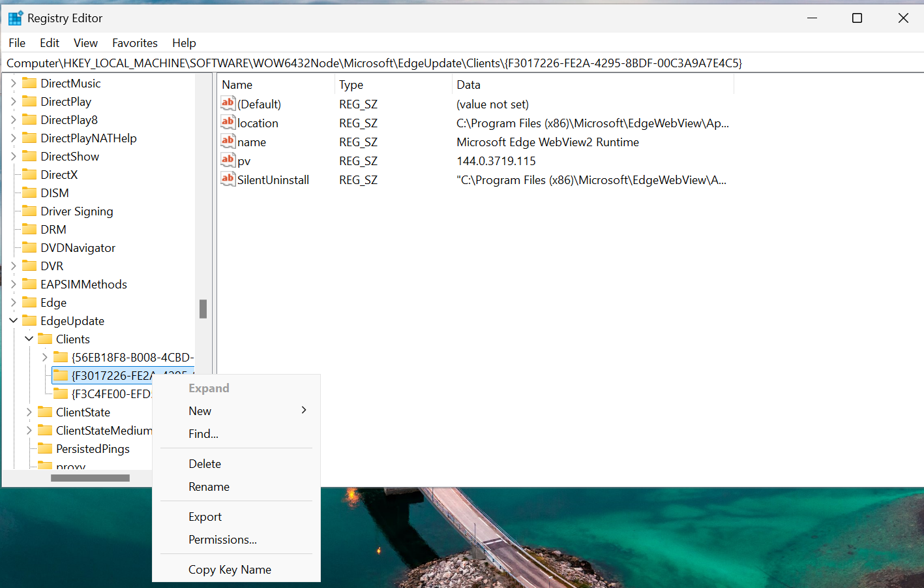This screenshot has width=924, height=588.
Task: Choose Copy Key Name from context menu
Action: (236, 569)
